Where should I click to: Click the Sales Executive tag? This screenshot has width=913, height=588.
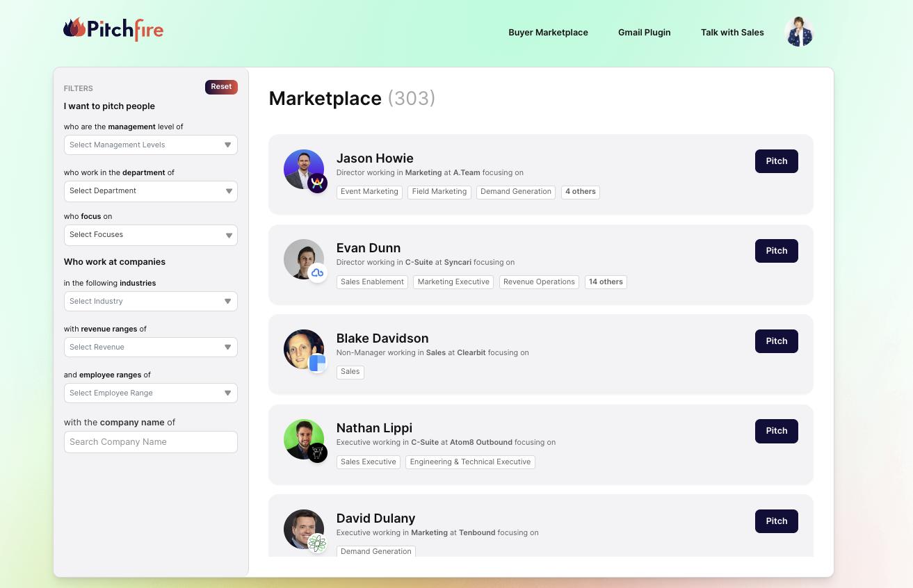[x=369, y=462]
